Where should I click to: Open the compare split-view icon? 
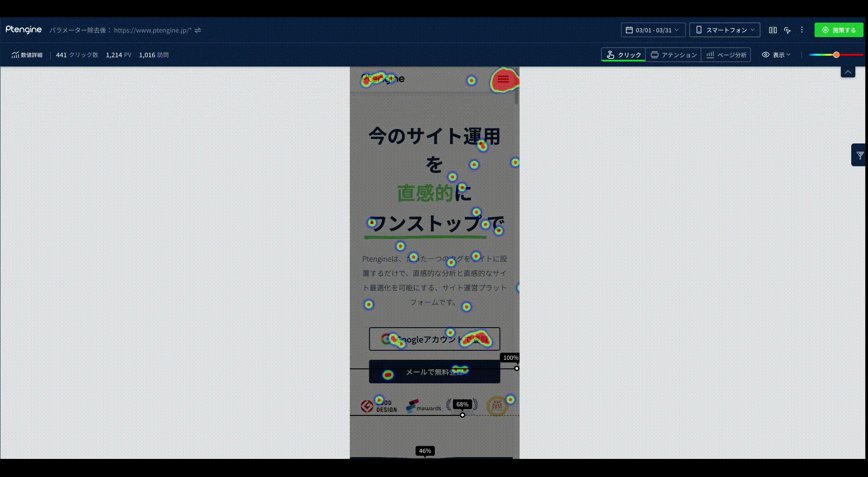pos(773,30)
